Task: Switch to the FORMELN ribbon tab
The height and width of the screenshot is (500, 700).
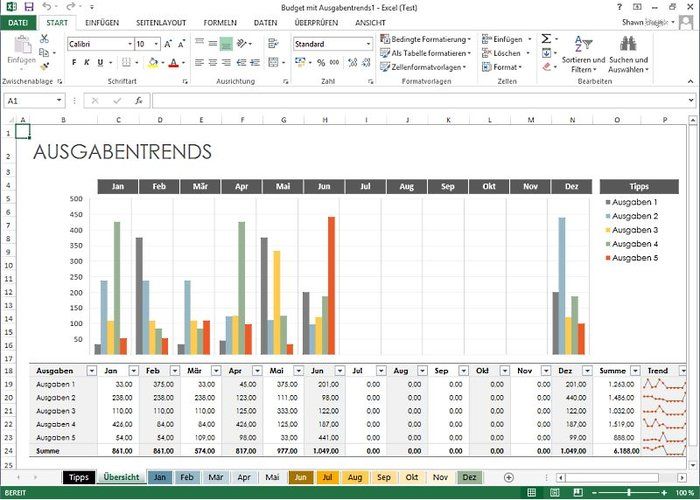Action: [x=219, y=22]
